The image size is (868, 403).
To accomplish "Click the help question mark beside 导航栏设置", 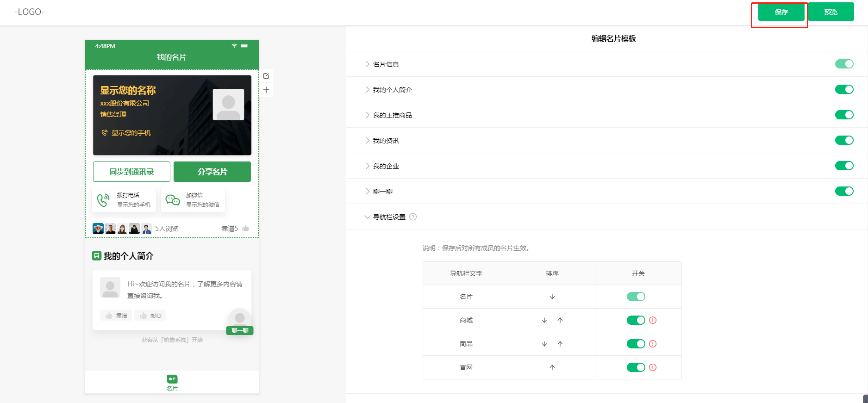I will pyautogui.click(x=413, y=217).
